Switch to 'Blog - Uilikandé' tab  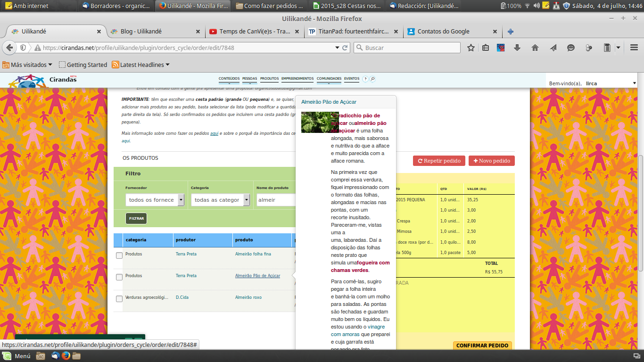tap(155, 32)
